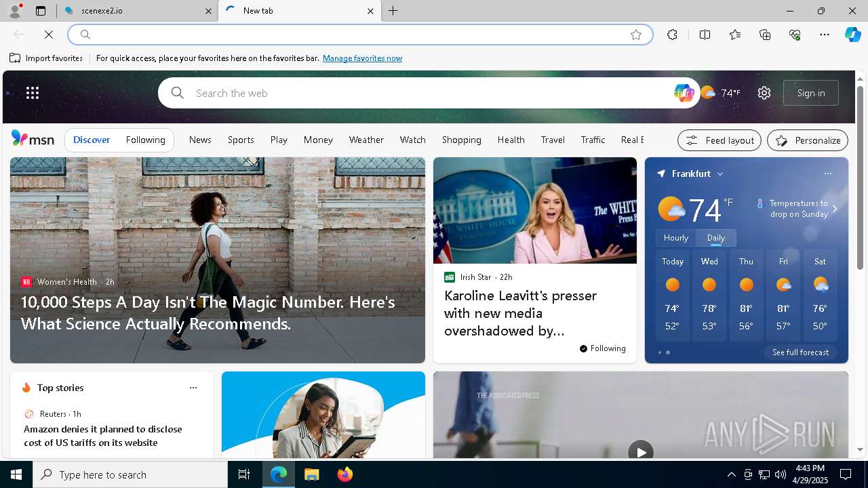Open Settings and more ellipsis menu
Viewport: 868px width, 488px height.
coord(825,35)
